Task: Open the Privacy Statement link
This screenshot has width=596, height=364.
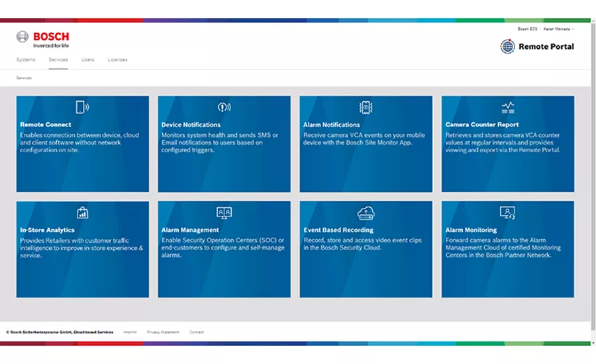Action: (x=163, y=332)
